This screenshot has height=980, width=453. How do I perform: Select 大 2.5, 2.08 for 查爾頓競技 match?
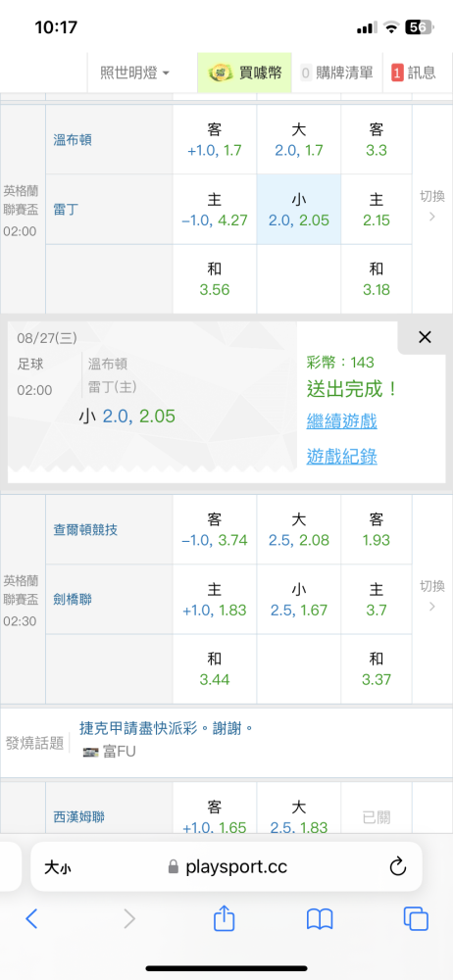point(298,529)
